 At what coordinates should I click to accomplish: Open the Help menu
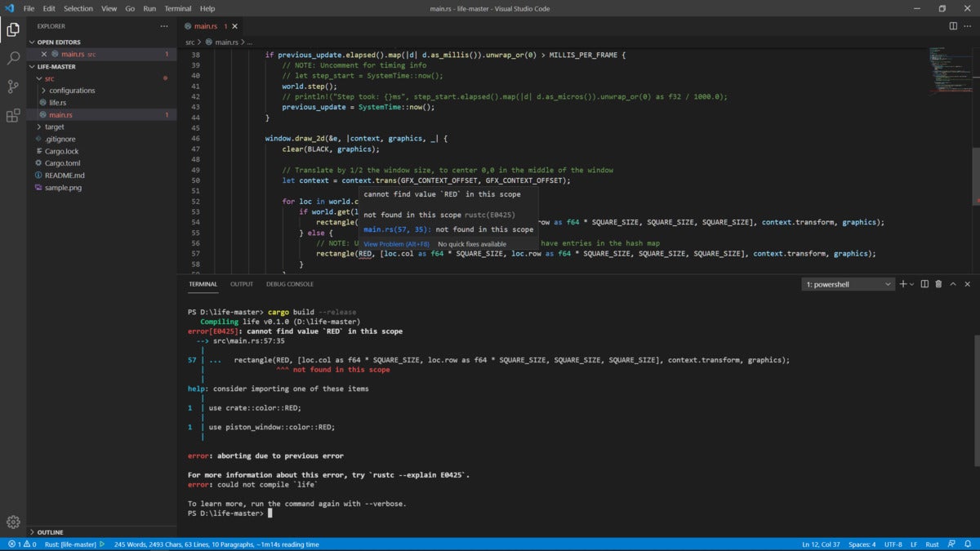tap(207, 8)
